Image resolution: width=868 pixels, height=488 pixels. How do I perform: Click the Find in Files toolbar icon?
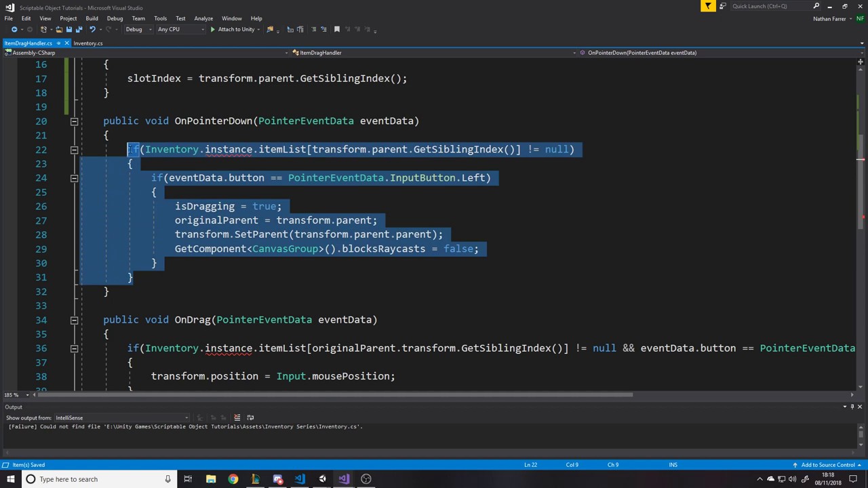coord(270,29)
